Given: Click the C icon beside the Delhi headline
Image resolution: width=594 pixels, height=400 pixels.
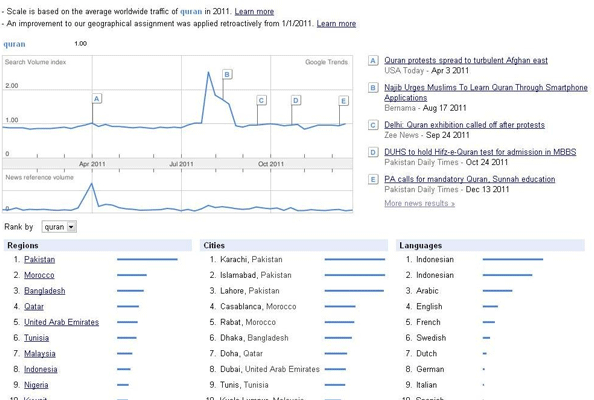Looking at the screenshot, I should point(373,125).
